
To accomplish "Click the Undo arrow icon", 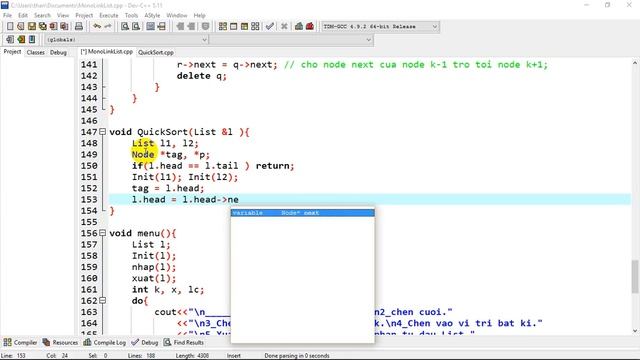I will click(x=97, y=27).
